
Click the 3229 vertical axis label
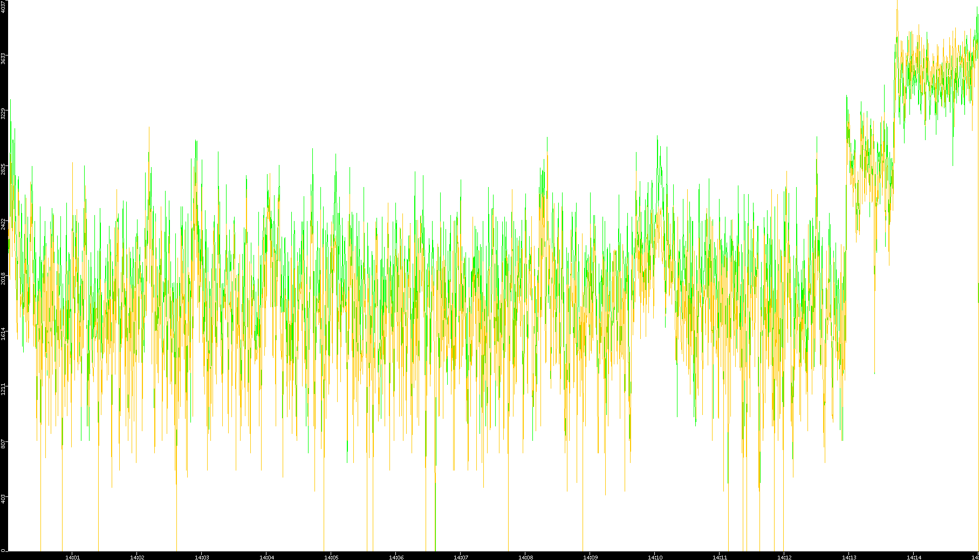(x=4, y=113)
